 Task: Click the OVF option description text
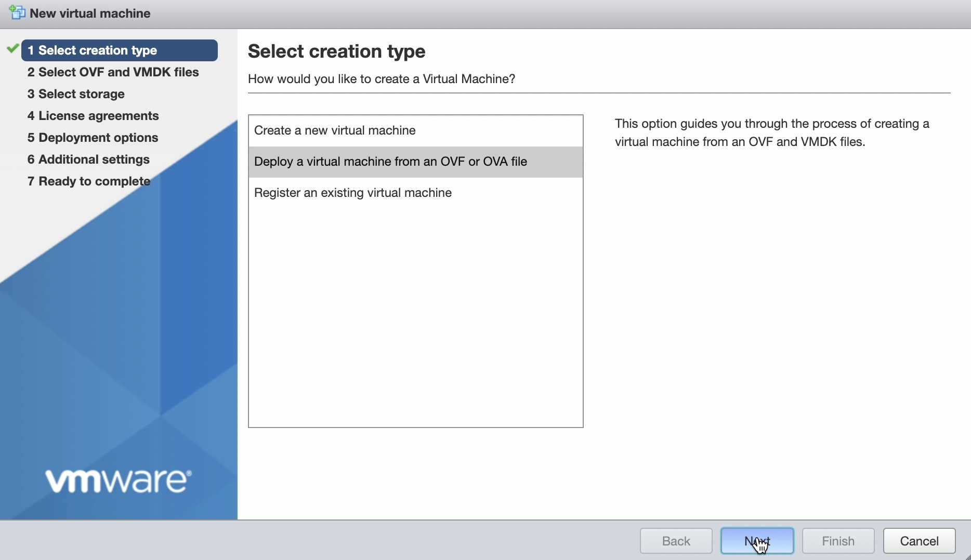(771, 133)
